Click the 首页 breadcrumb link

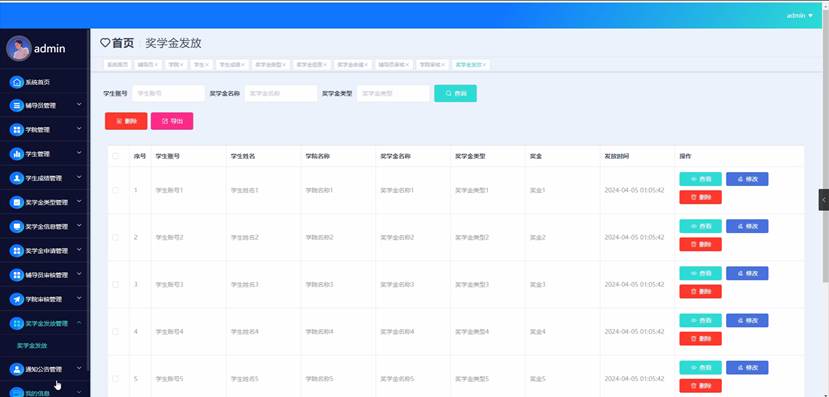(123, 43)
